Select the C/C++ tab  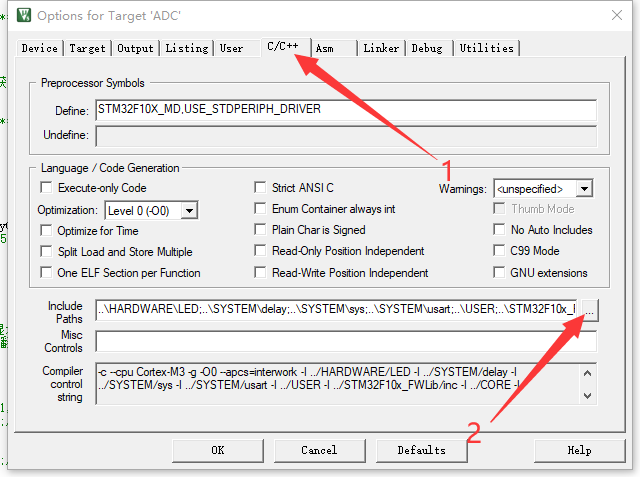pos(286,46)
